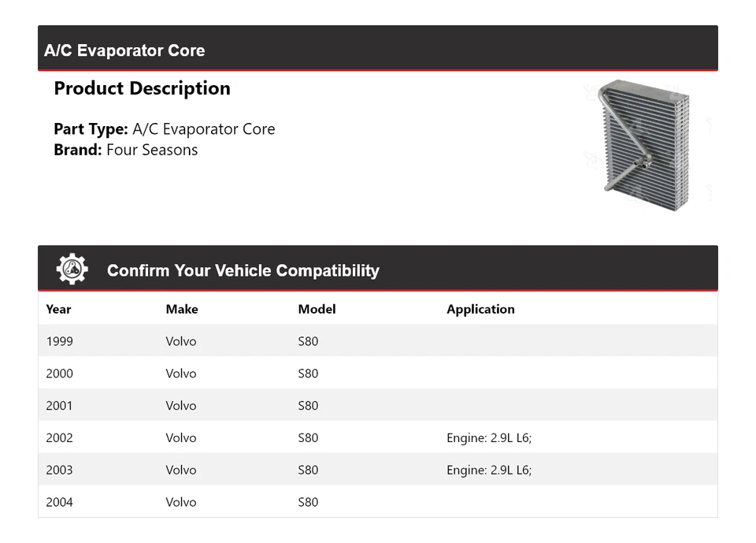Click the Year column header

tap(58, 309)
